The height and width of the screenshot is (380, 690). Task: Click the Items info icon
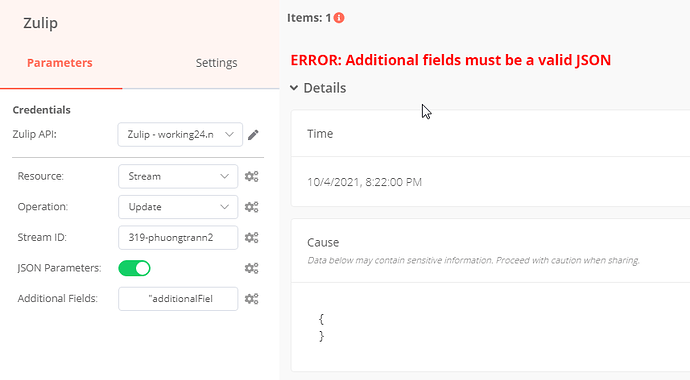[339, 18]
